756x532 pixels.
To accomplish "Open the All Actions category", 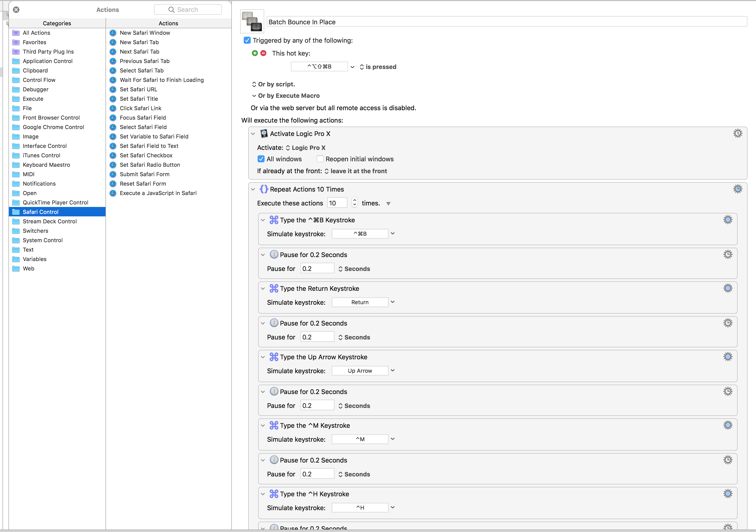I will pyautogui.click(x=57, y=33).
